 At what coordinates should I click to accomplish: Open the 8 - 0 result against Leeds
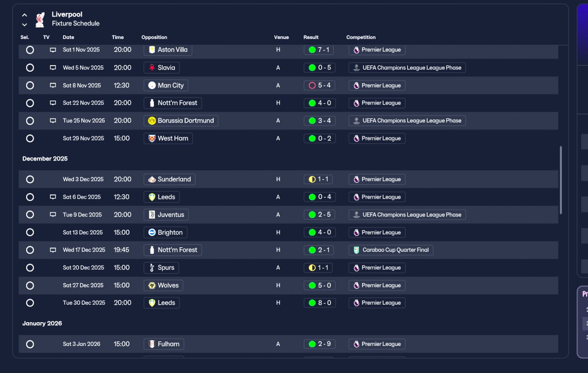tap(319, 303)
